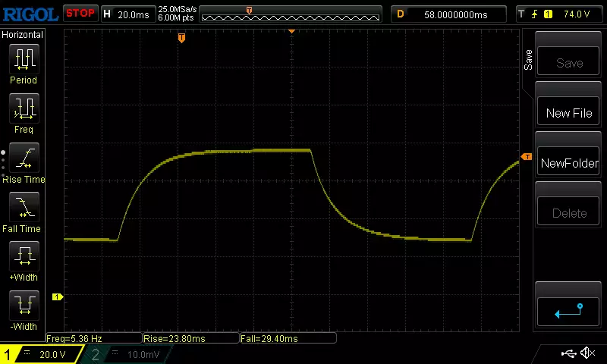
Task: Choose the Fall Time measurement icon
Action: [24, 207]
